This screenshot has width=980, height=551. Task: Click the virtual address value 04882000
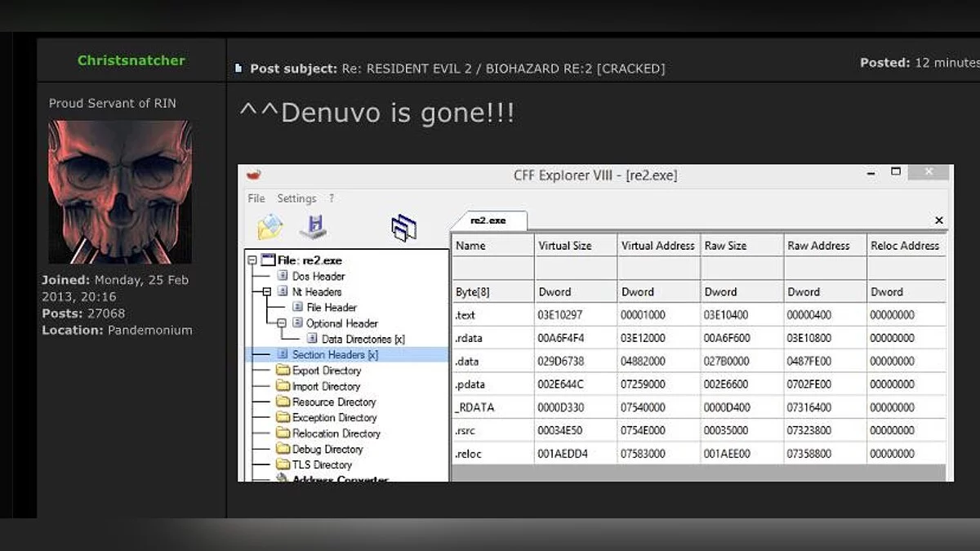[645, 361]
